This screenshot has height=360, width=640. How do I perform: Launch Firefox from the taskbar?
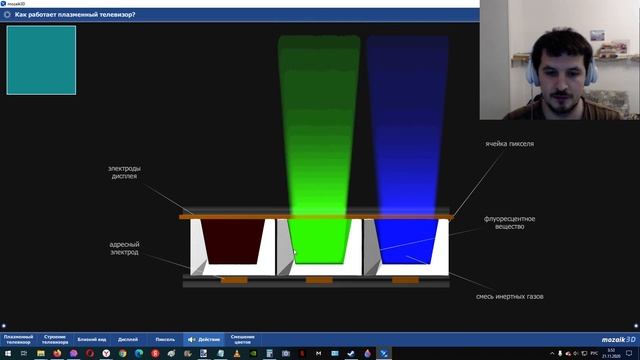(57, 353)
